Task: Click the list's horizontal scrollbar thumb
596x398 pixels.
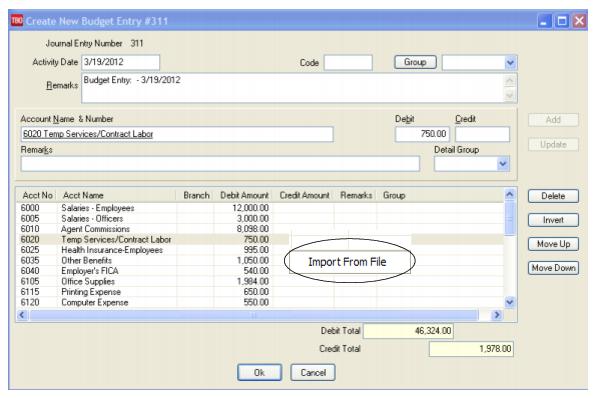Action: pos(254,315)
